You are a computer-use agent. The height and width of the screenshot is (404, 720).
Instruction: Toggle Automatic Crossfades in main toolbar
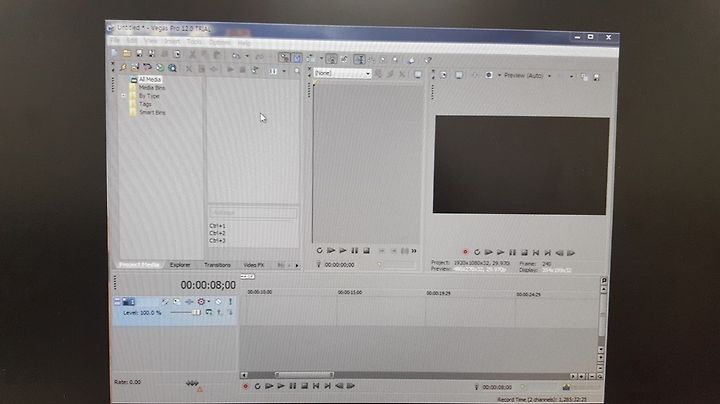pos(297,58)
